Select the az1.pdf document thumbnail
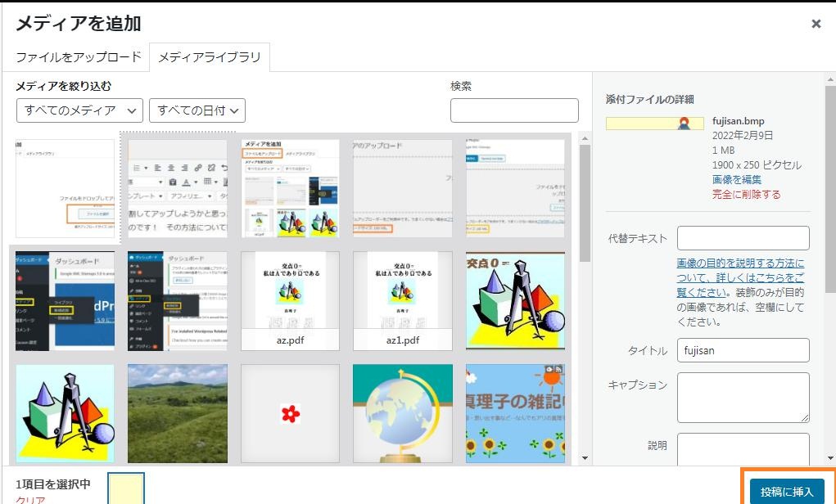This screenshot has height=504, width=836. tap(402, 300)
